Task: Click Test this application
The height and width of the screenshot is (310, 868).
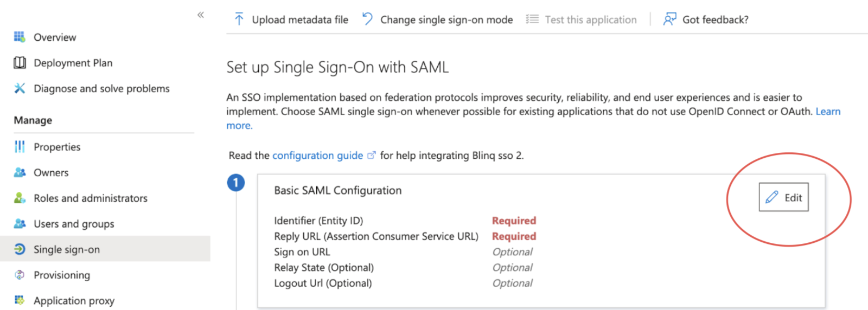Action: pyautogui.click(x=581, y=20)
